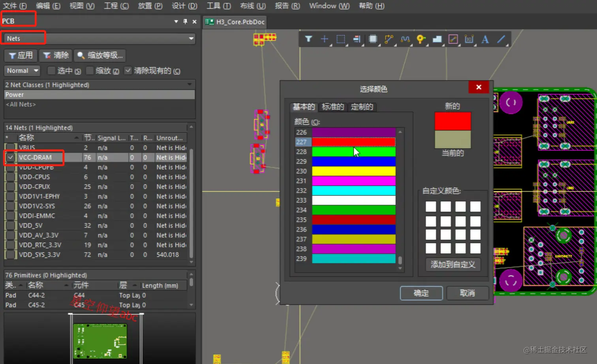Select the H3_Core.PcbDoc document tab
The height and width of the screenshot is (364, 597).
coord(235,22)
